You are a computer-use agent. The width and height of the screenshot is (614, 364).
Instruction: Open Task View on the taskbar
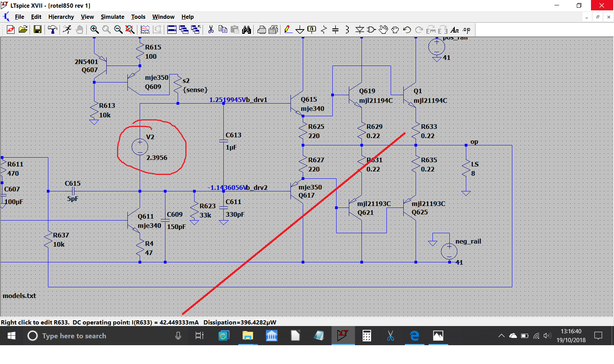click(200, 336)
